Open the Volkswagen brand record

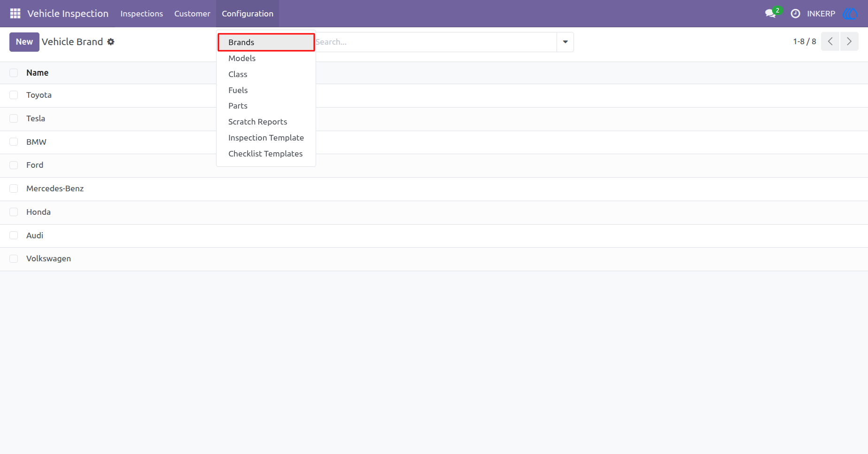pyautogui.click(x=49, y=258)
